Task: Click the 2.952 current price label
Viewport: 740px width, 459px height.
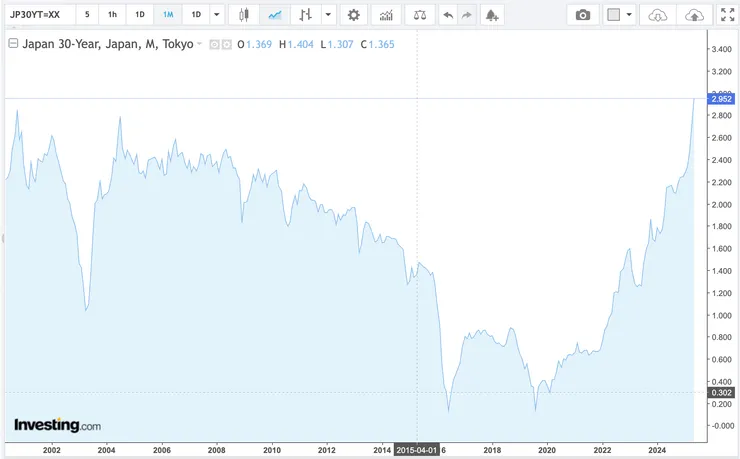Action: [x=721, y=99]
